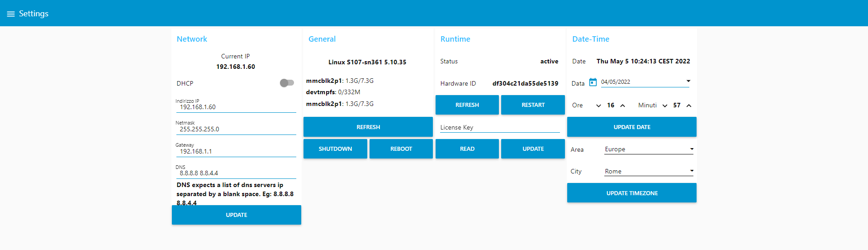Screen dimensions: 868x250
Task: Increase the Minuti minutes value
Action: point(688,106)
